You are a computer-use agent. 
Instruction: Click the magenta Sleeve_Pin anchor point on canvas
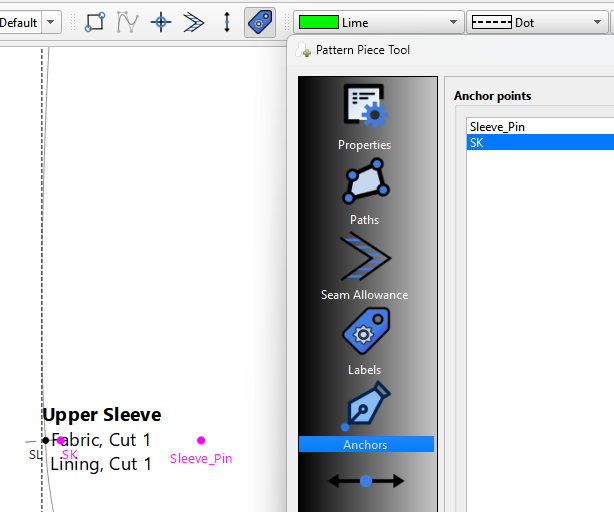pos(201,440)
